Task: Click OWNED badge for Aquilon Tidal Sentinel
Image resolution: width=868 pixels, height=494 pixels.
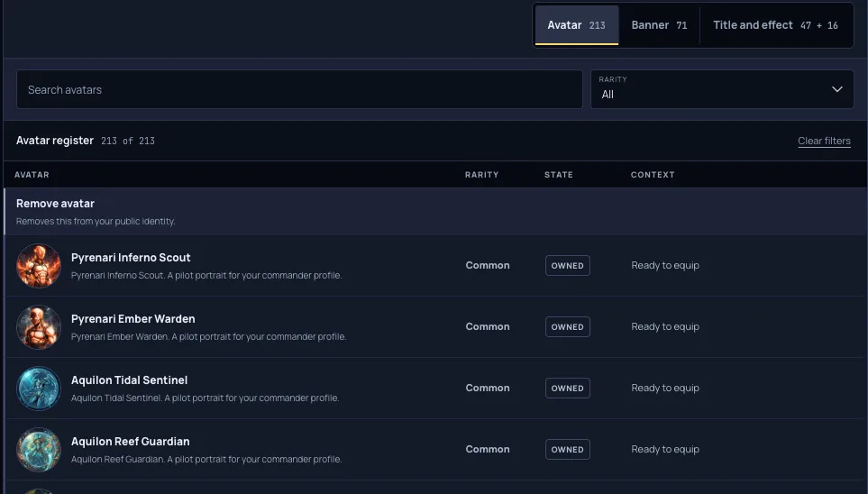Action: pos(568,389)
